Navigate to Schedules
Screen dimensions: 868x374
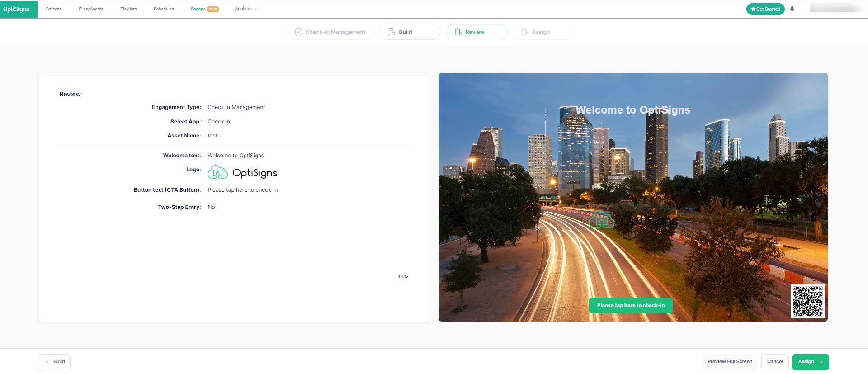(x=164, y=9)
